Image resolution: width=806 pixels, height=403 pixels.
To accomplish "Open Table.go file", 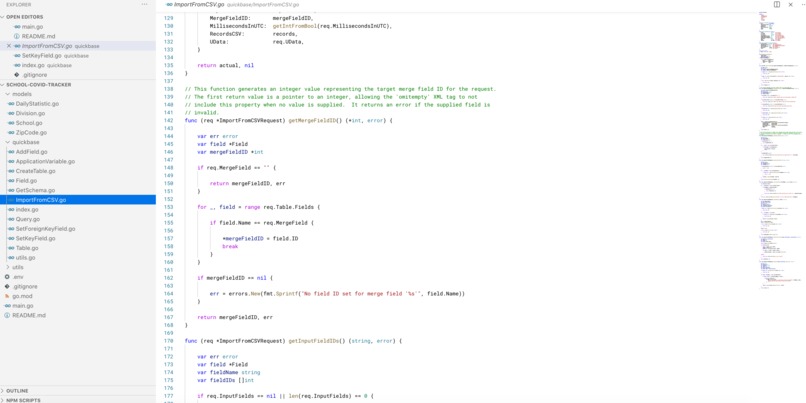I will [x=27, y=248].
